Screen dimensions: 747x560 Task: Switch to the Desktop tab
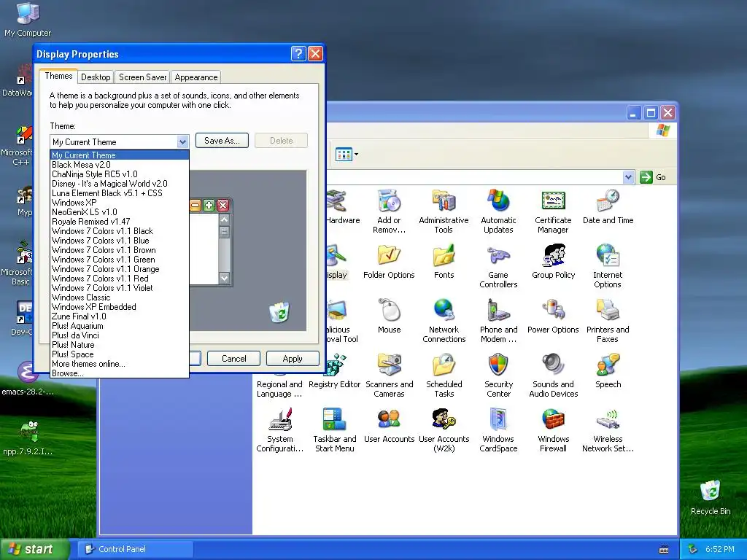pyautogui.click(x=96, y=77)
